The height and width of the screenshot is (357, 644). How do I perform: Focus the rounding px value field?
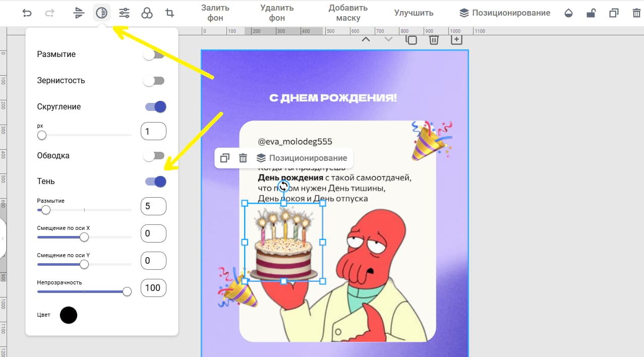click(153, 131)
